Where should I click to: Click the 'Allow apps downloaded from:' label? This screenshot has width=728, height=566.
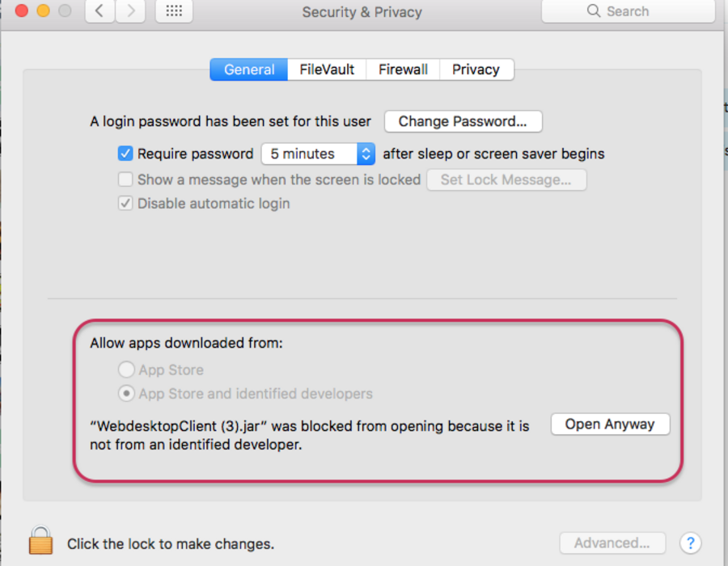pos(186,343)
